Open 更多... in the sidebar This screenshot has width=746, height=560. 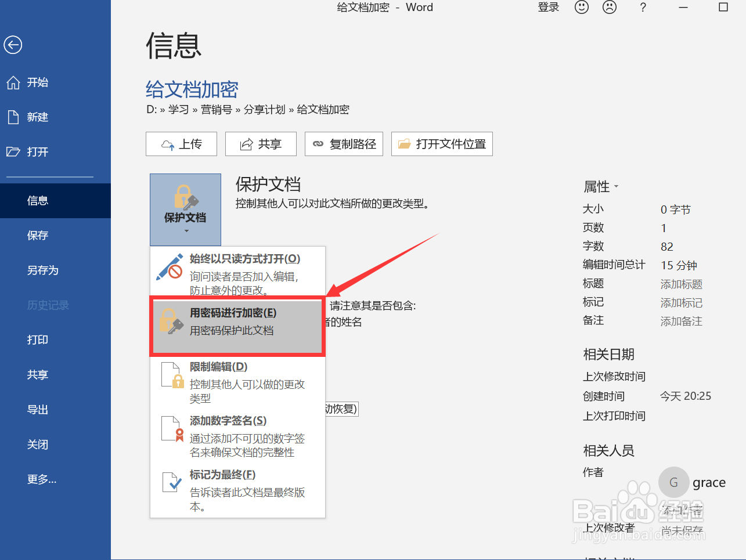tap(55, 479)
